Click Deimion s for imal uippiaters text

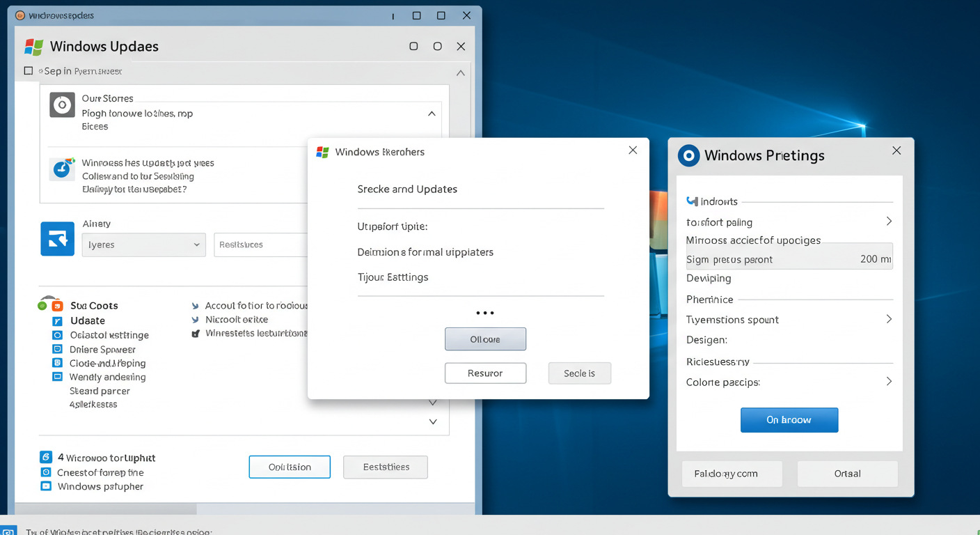[x=425, y=252]
